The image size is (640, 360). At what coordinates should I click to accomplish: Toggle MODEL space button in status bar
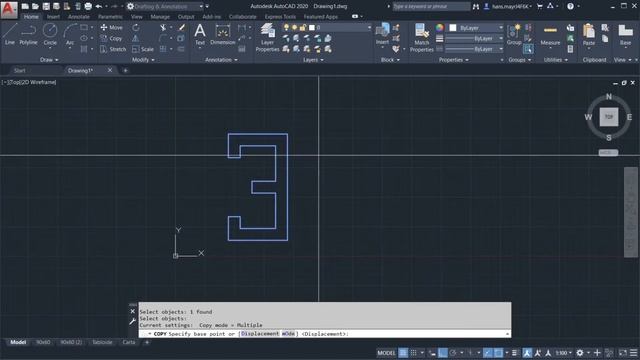coord(386,353)
